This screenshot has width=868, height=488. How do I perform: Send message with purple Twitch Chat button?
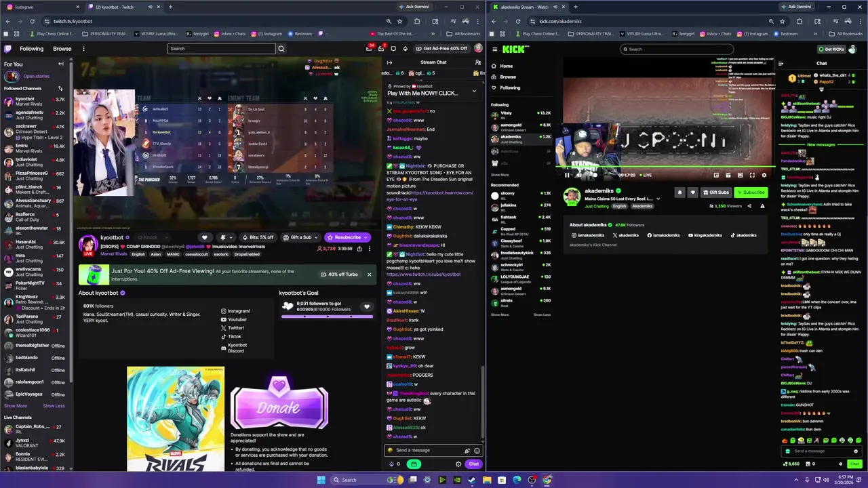473,464
